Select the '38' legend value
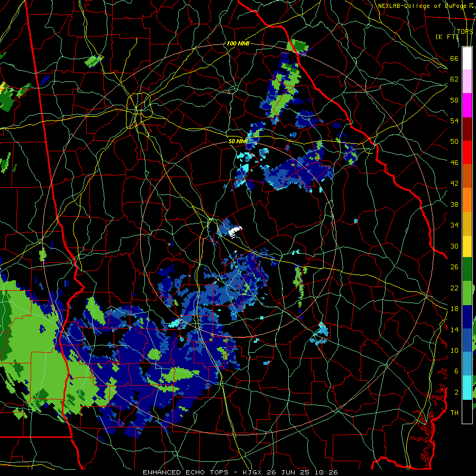This screenshot has height=476, width=476. [x=454, y=204]
